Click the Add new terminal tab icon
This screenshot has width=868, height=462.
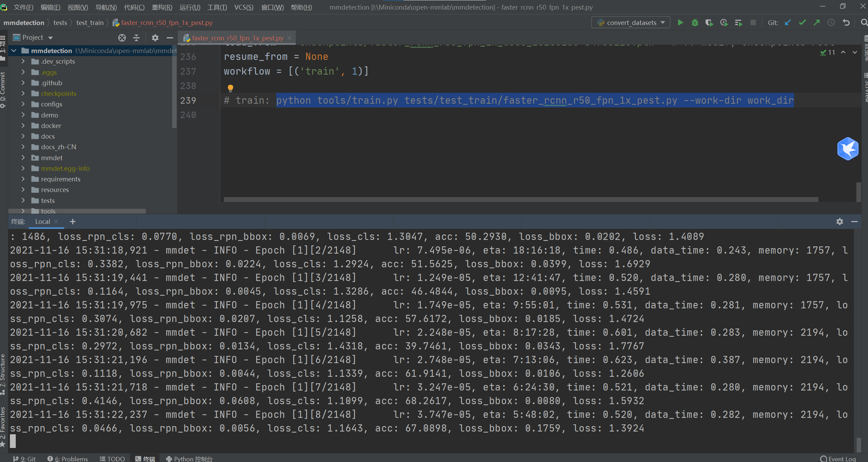pyautogui.click(x=72, y=221)
